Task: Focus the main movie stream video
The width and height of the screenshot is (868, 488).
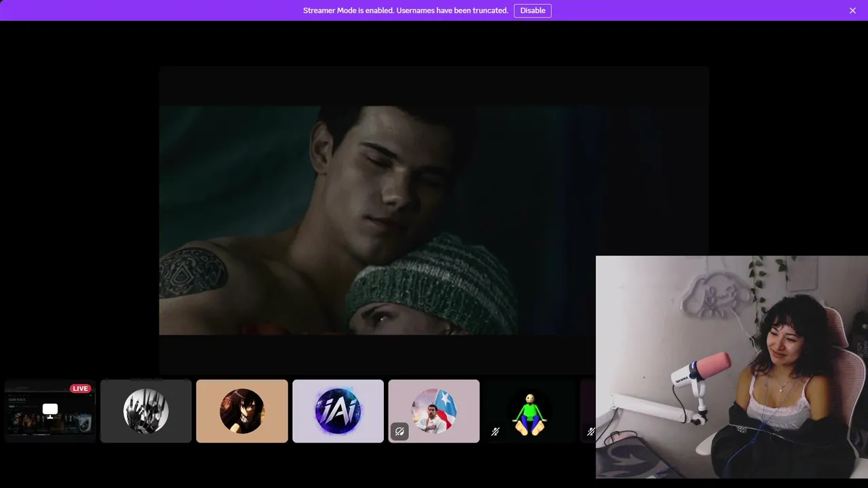Action: (434, 220)
